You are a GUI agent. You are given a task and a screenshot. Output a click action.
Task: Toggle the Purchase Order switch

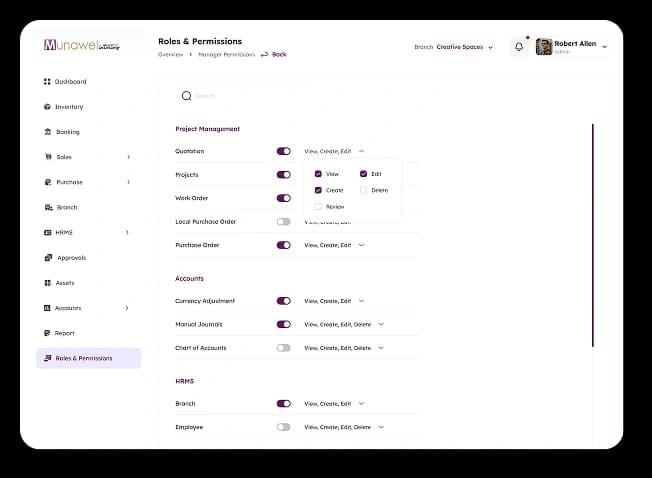(284, 245)
